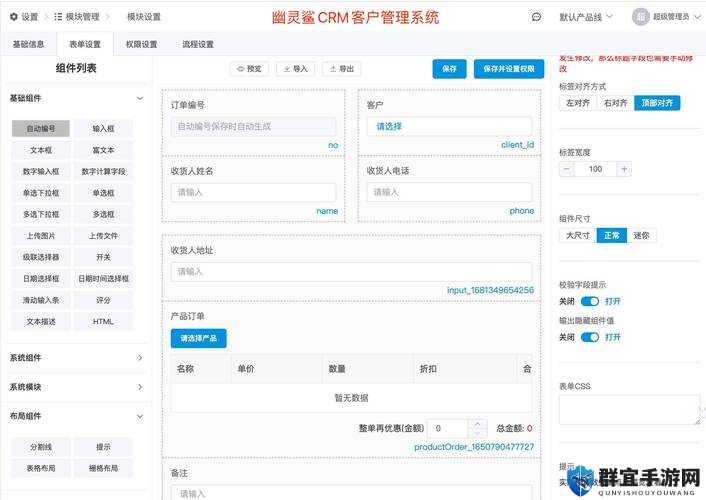This screenshot has height=500, width=706.
Task: Select the 开关 component
Action: (104, 257)
